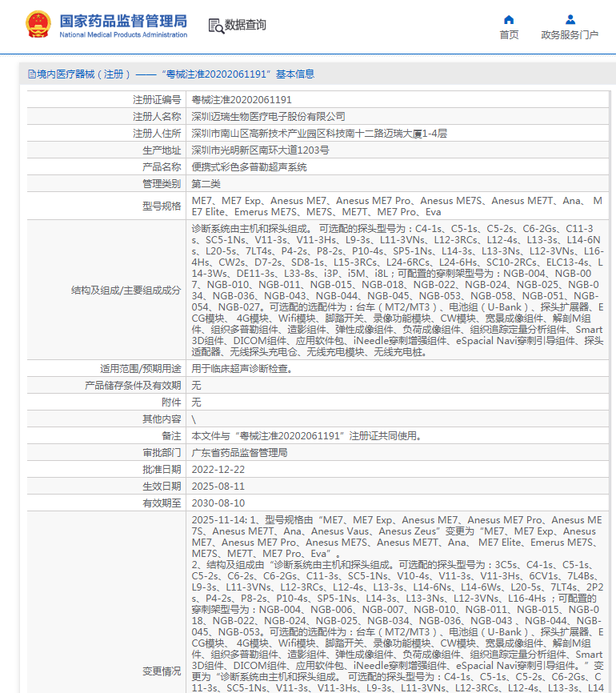Click the 政务服务门户 person icon
616x693 pixels.
[x=570, y=19]
